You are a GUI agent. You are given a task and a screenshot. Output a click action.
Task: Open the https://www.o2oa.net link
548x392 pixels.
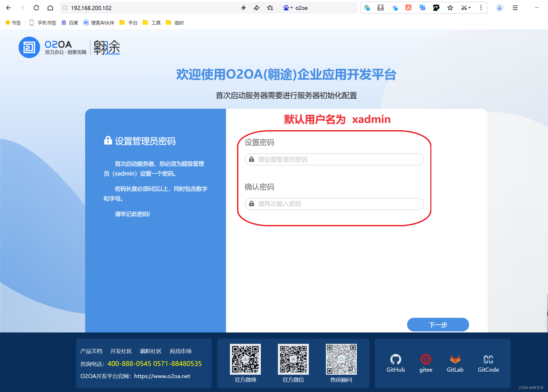coord(162,376)
